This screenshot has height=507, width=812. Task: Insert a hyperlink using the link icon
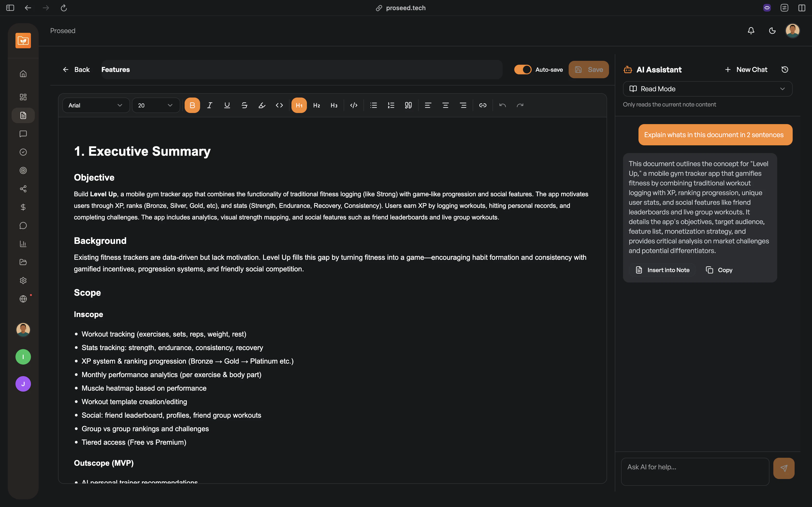[x=483, y=105]
